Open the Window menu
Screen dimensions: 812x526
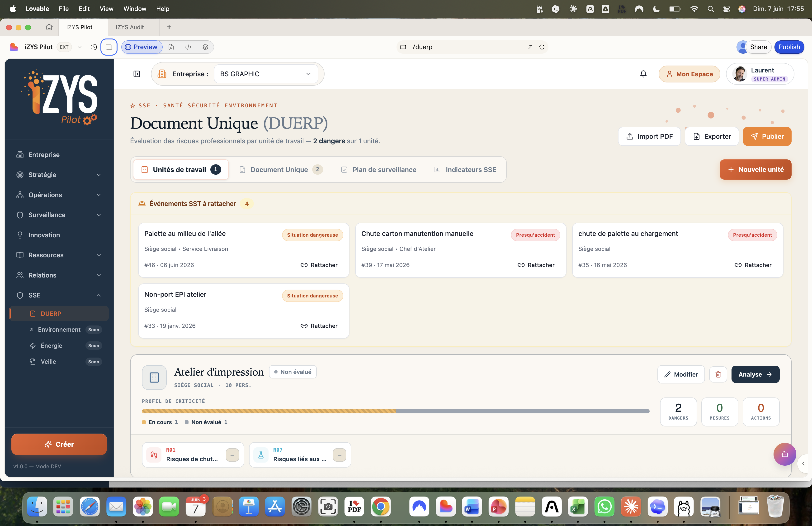pyautogui.click(x=135, y=9)
